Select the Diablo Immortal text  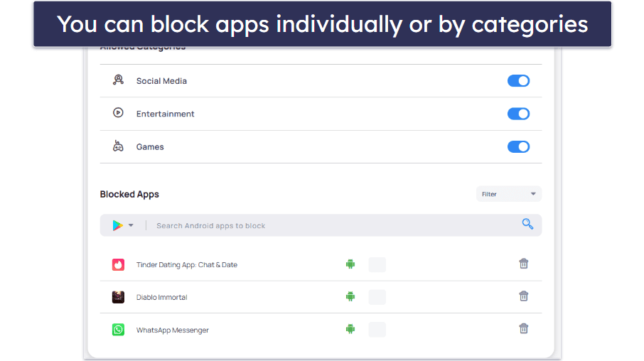click(162, 297)
